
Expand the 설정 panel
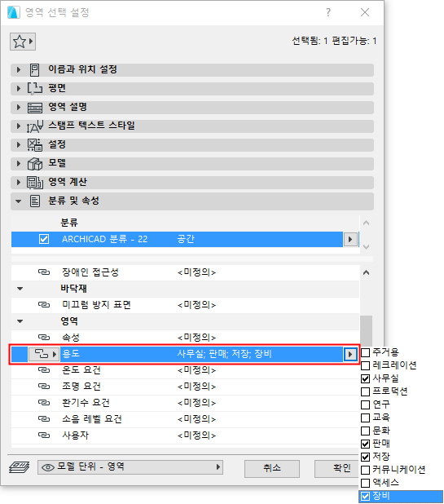(18, 144)
